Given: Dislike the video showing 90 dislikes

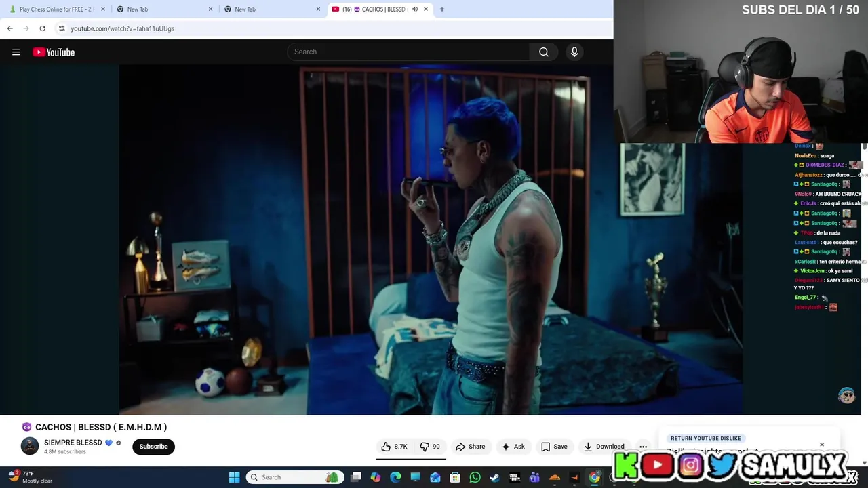Looking at the screenshot, I should click(430, 447).
